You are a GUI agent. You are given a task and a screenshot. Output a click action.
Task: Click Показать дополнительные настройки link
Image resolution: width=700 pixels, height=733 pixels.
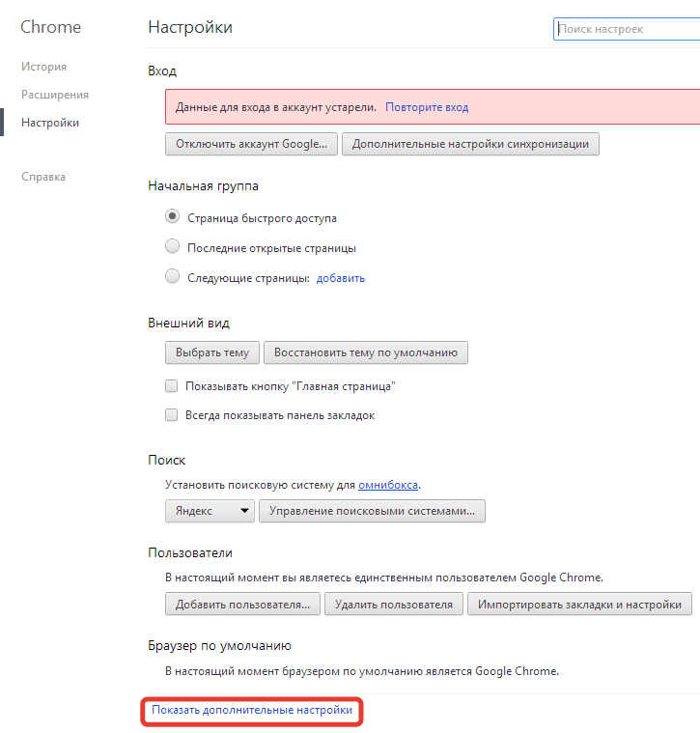252,710
